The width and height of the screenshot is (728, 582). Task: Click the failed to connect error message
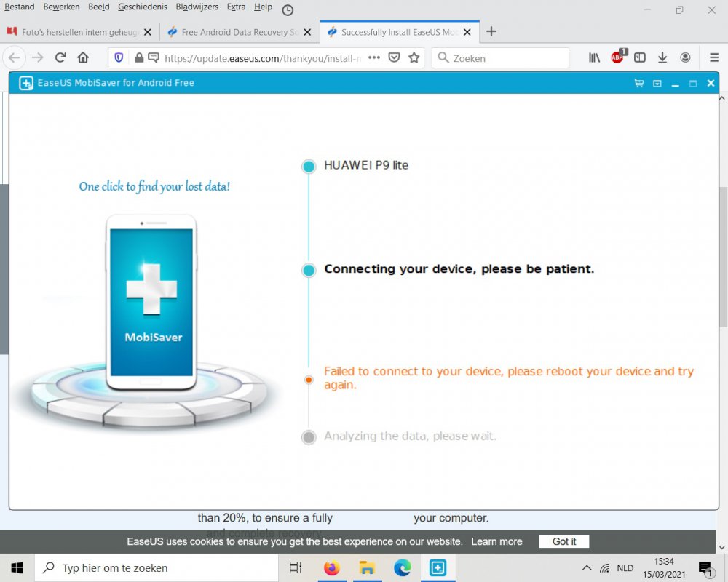pyautogui.click(x=509, y=378)
